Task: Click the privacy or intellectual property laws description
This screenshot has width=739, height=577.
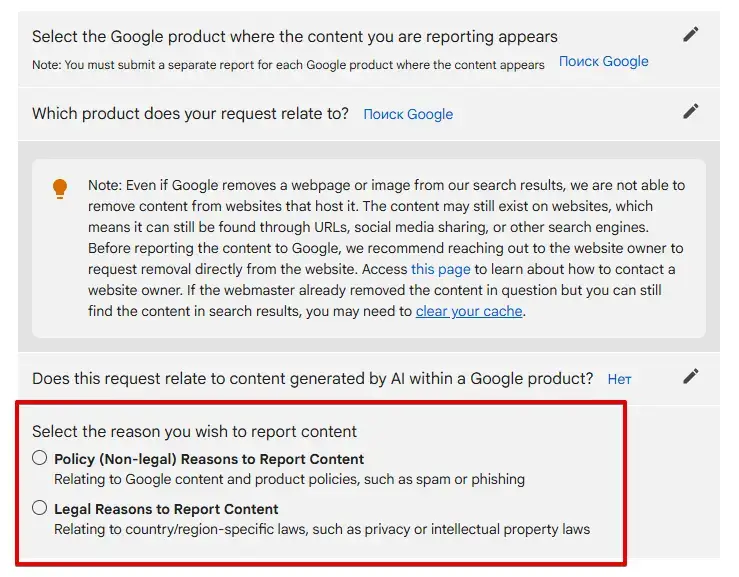Action: point(322,529)
